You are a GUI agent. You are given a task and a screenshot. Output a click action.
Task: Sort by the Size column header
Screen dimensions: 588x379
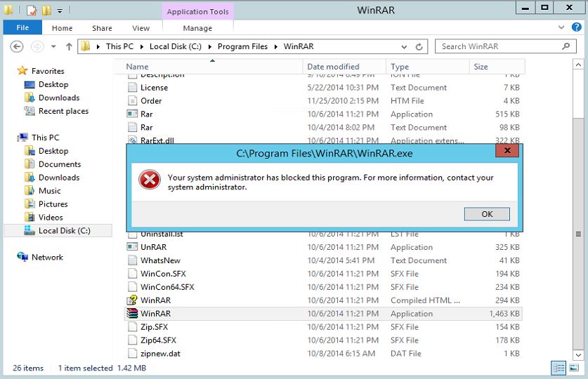click(x=497, y=67)
